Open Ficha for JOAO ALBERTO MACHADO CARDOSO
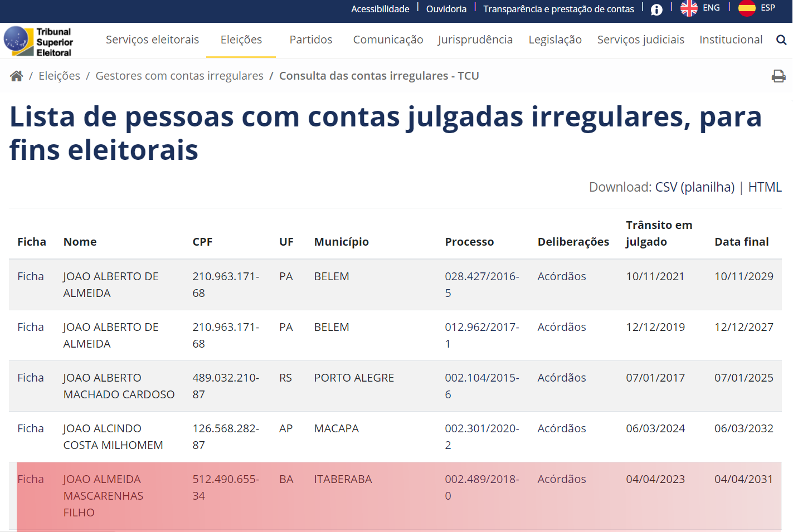793x532 pixels. tap(31, 378)
